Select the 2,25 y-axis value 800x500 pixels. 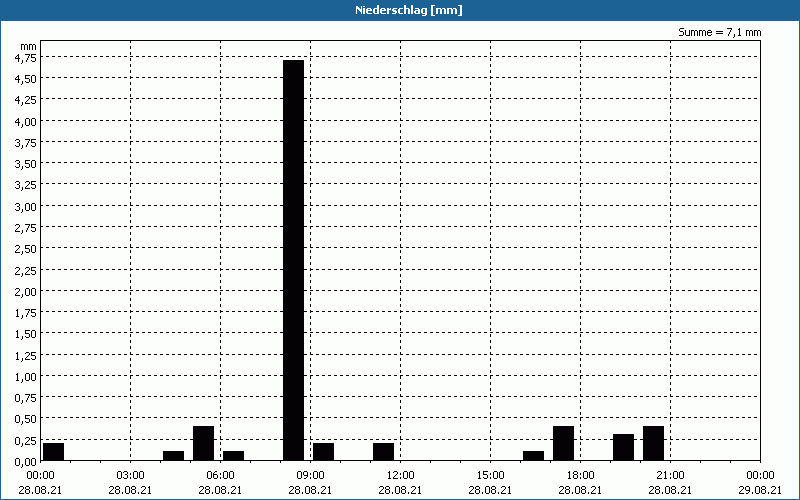(x=26, y=270)
